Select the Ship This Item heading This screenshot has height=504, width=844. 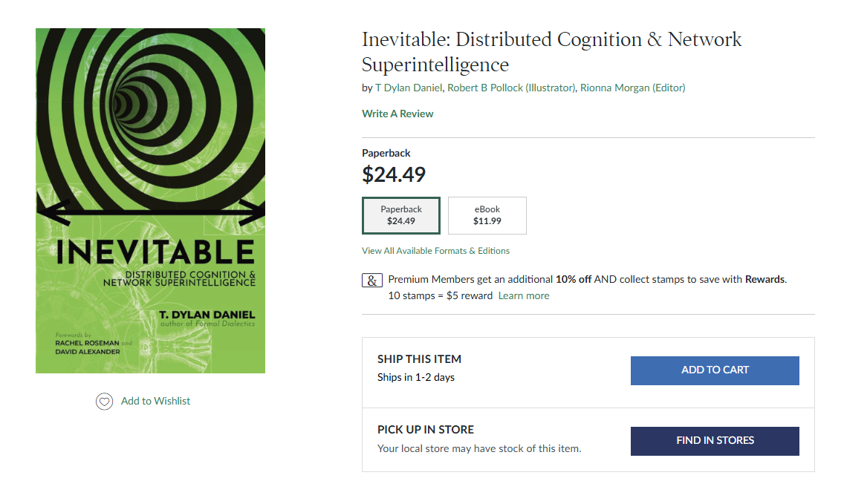[x=419, y=359]
